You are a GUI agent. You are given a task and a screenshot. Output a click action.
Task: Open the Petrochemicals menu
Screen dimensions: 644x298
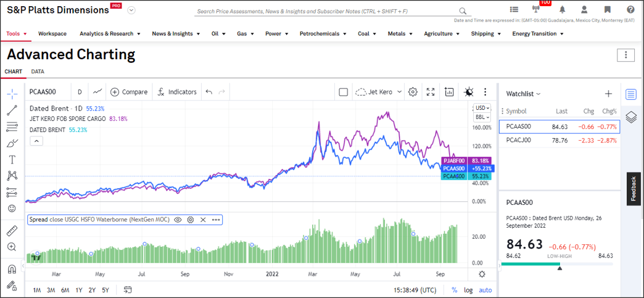[x=323, y=34]
